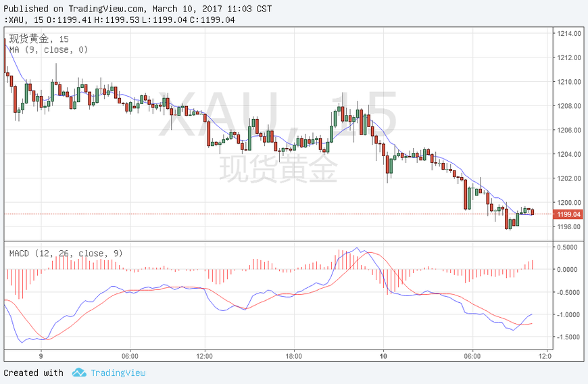The height and width of the screenshot is (384, 588).
Task: Click the 1208.00 price axis label
Action: coord(569,105)
